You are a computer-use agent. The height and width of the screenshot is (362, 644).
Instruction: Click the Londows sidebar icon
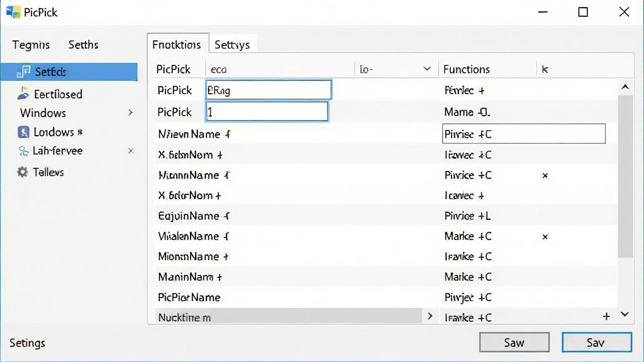[23, 132]
